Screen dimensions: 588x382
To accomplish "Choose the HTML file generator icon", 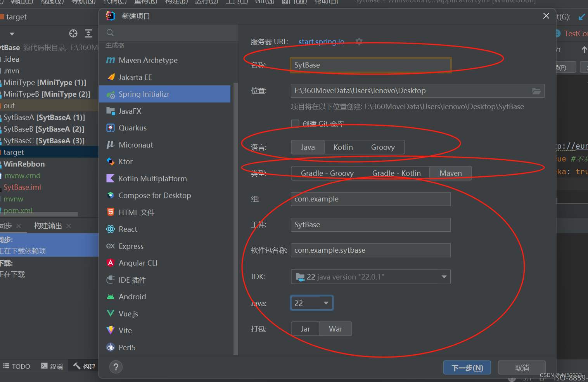I will point(111,212).
